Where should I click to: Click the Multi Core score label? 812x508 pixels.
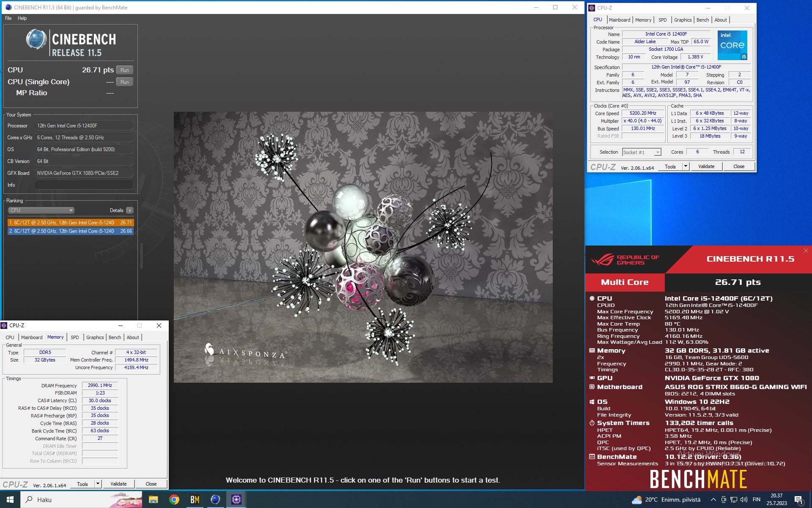click(625, 282)
